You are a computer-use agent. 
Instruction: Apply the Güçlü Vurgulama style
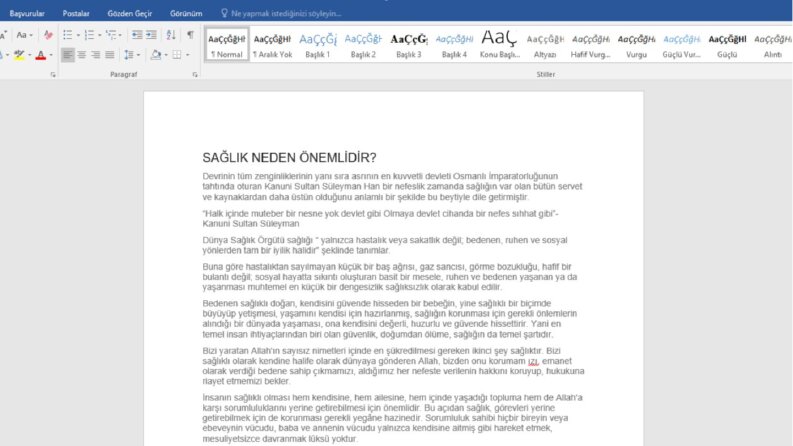tap(682, 44)
